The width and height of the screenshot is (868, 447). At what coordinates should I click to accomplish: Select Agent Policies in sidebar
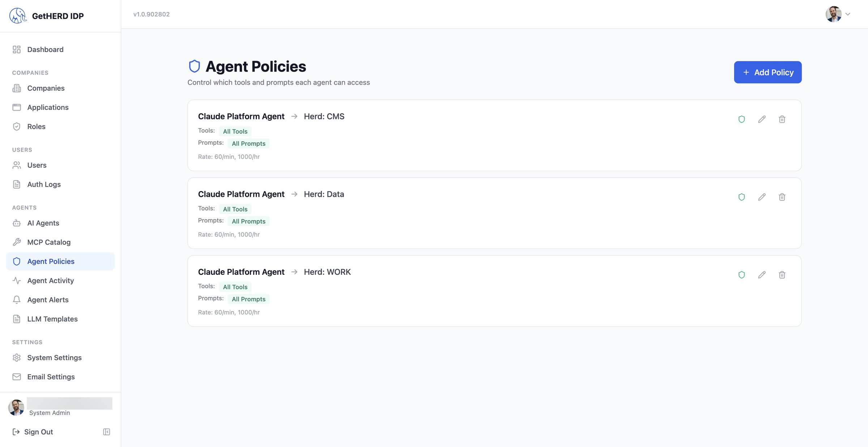[x=60, y=261]
